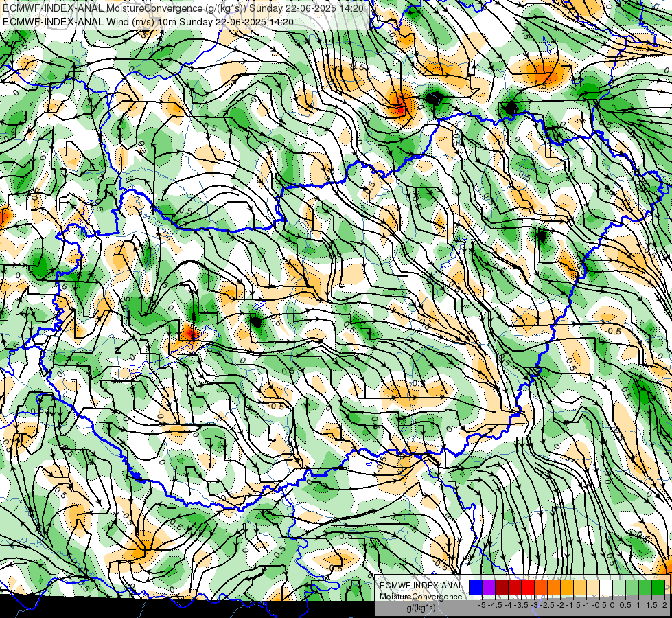Pick the dark red swatch between -4.5 and -4

click(x=502, y=588)
